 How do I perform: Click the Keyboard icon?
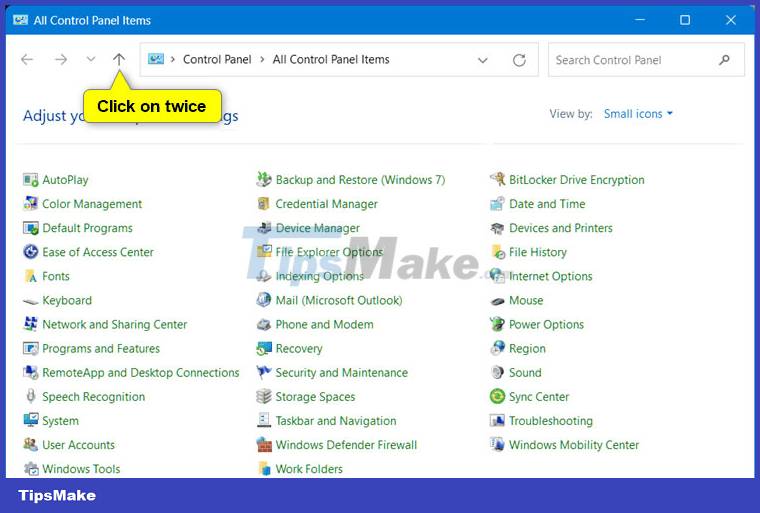31,301
